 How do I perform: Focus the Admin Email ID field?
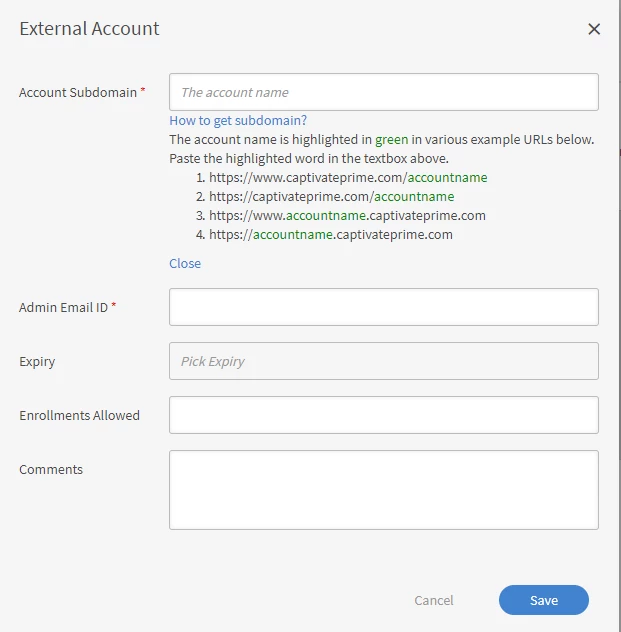pyautogui.click(x=384, y=307)
